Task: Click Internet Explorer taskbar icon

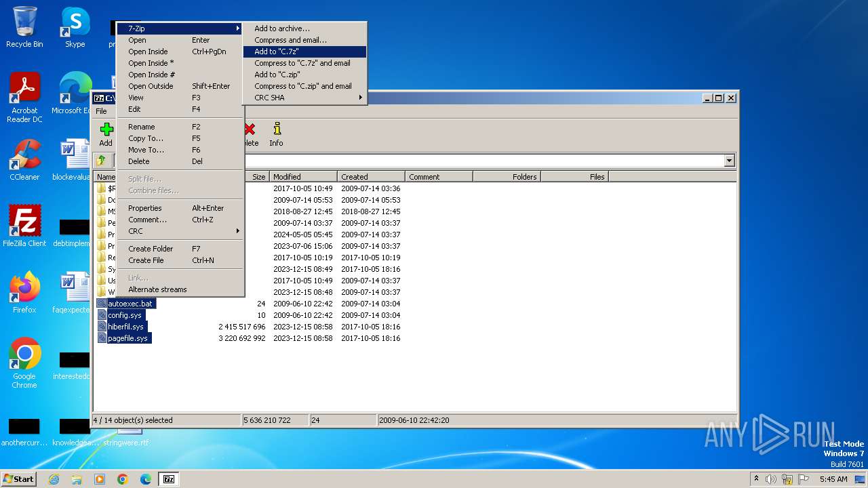Action: point(54,479)
